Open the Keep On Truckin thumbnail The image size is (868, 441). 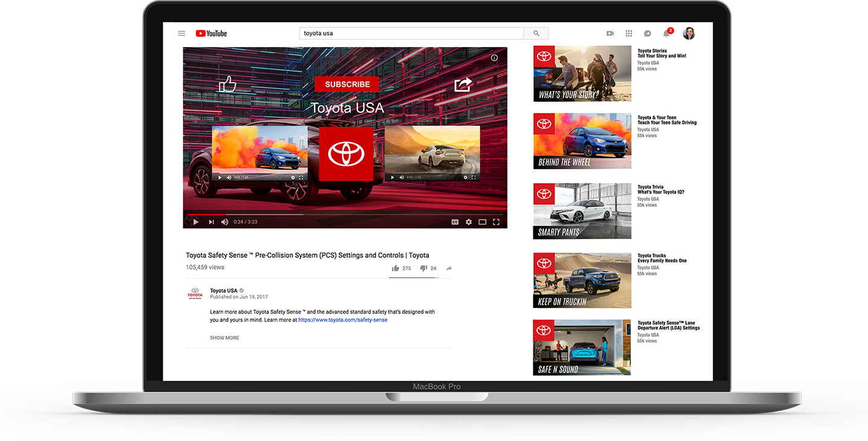pos(582,280)
